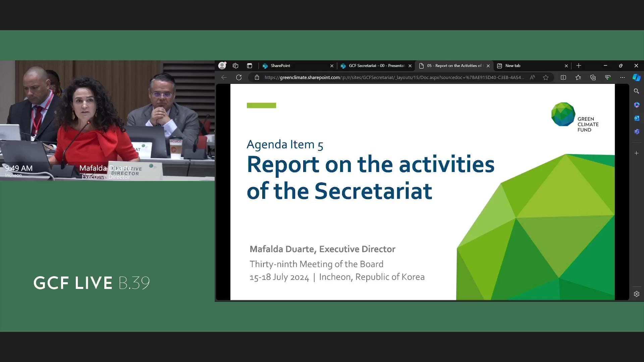Open the split screen view
Viewport: 644px width, 362px height.
pyautogui.click(x=563, y=77)
